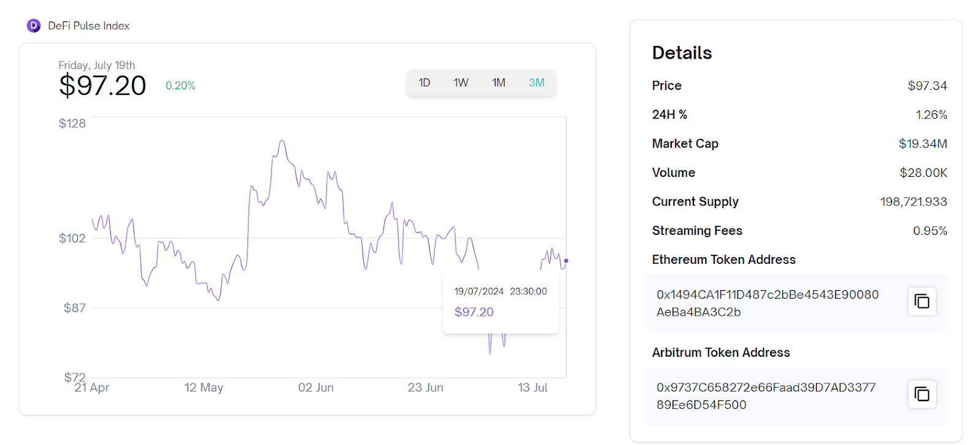Click the 21 Apr x-axis label
The height and width of the screenshot is (445, 980).
[x=92, y=387]
